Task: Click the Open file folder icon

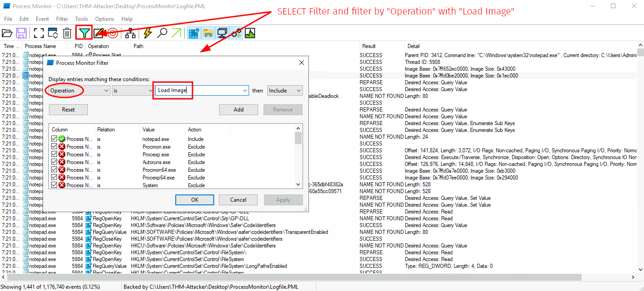Action: 7,33
